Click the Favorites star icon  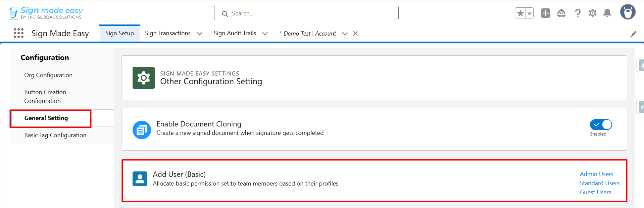coord(520,13)
